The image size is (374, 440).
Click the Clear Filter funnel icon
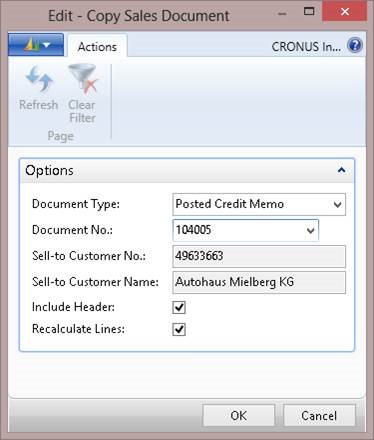(x=82, y=78)
